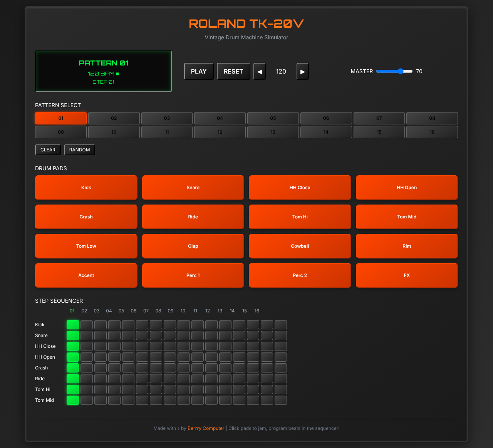Click the RESET button
Screen dimensions: 493x448
tap(233, 72)
